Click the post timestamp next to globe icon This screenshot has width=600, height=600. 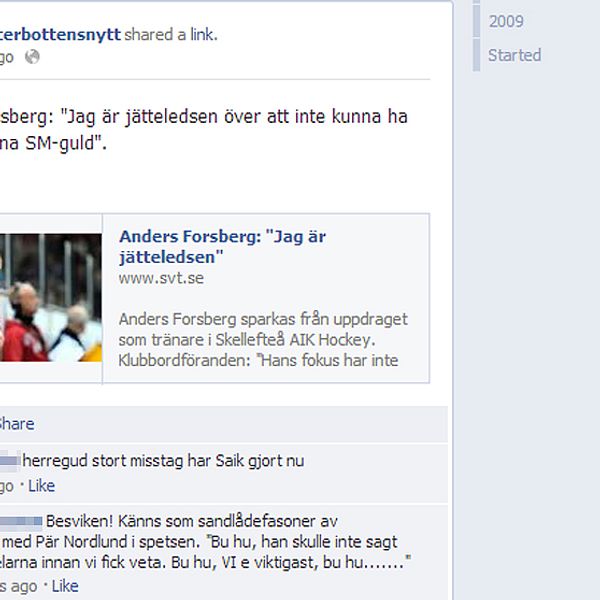coord(7,57)
